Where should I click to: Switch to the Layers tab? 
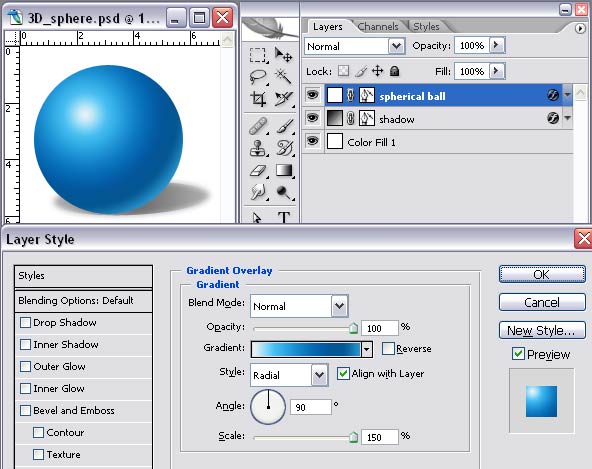[x=327, y=27]
